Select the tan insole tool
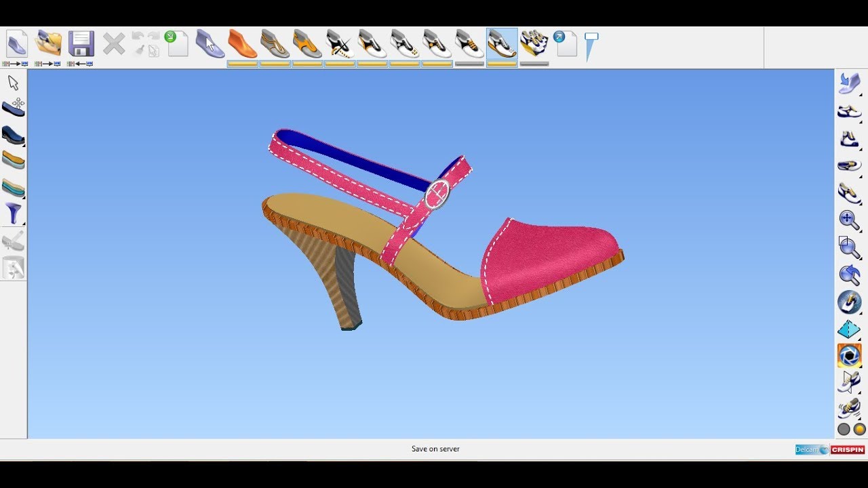Viewport: 868px width, 488px height. coord(14,161)
